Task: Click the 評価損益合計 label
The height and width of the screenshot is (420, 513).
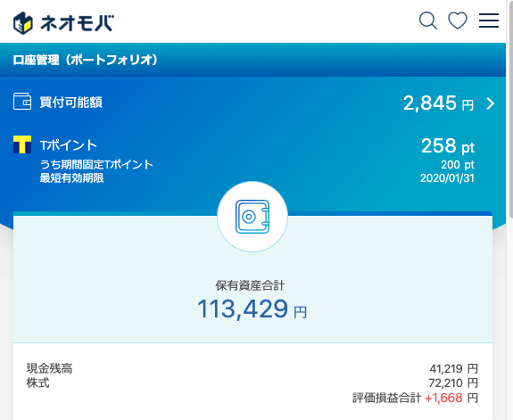Action: (x=386, y=398)
